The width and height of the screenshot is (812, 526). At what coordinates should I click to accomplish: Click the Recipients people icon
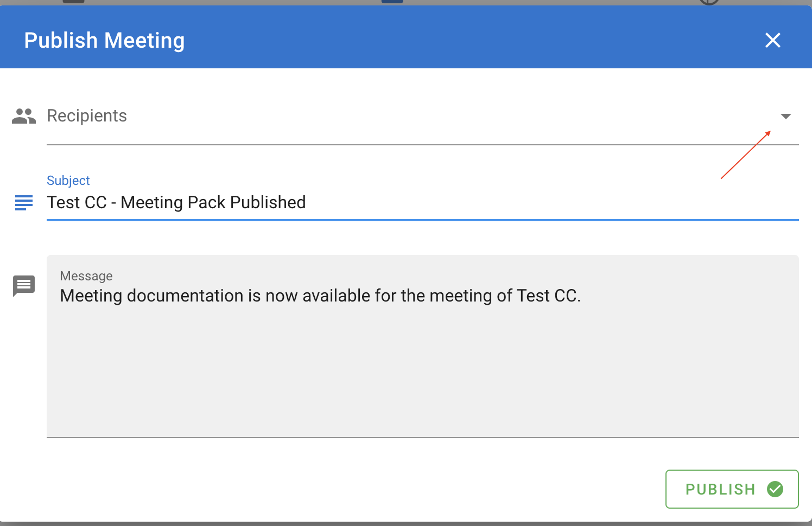(24, 116)
